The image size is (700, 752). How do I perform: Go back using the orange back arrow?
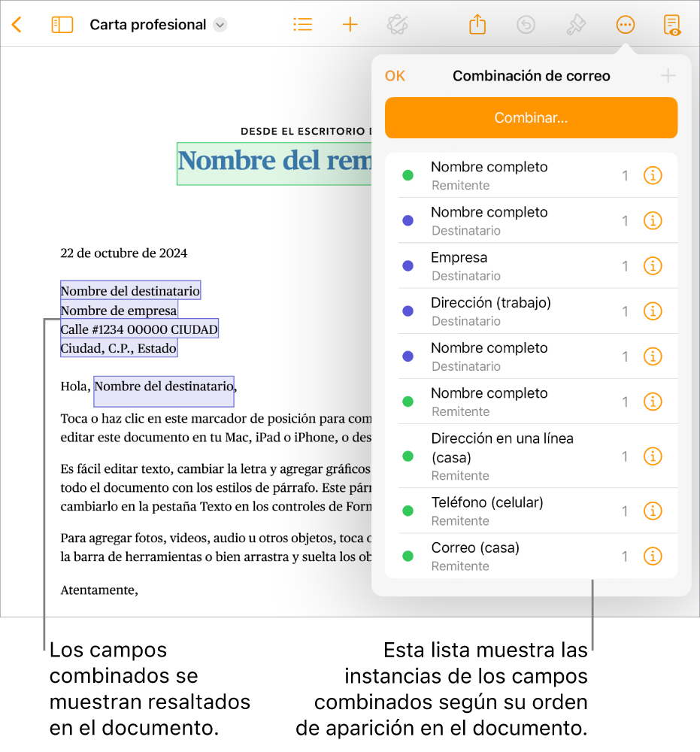[x=17, y=25]
